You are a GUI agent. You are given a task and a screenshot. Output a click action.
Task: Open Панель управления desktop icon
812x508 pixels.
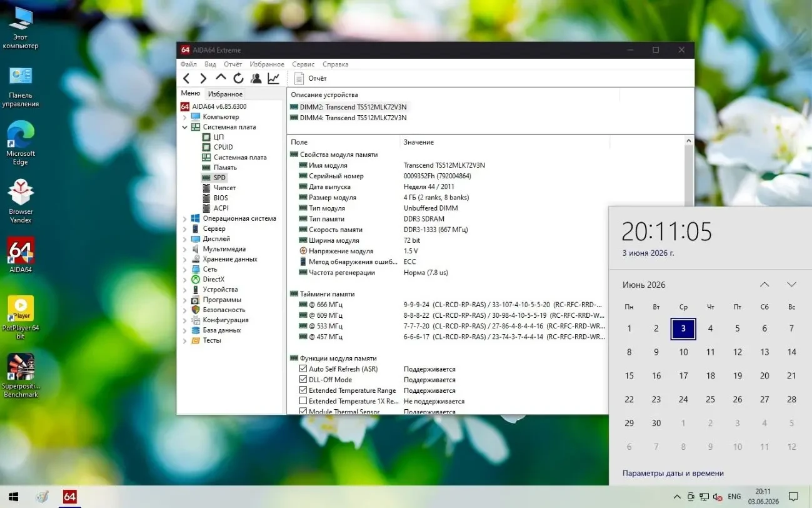[x=21, y=86]
